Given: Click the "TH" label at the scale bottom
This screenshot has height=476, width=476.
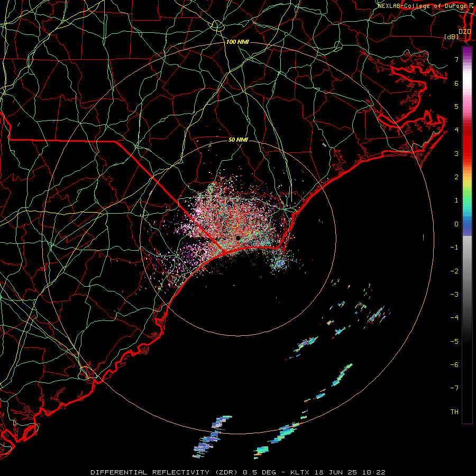Looking at the screenshot, I should pos(454,411).
